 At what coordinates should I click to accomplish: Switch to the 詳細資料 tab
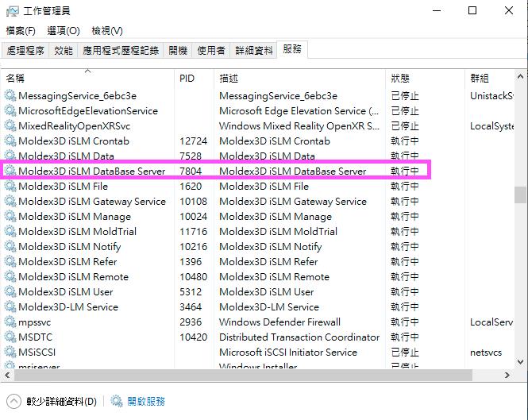click(x=254, y=51)
